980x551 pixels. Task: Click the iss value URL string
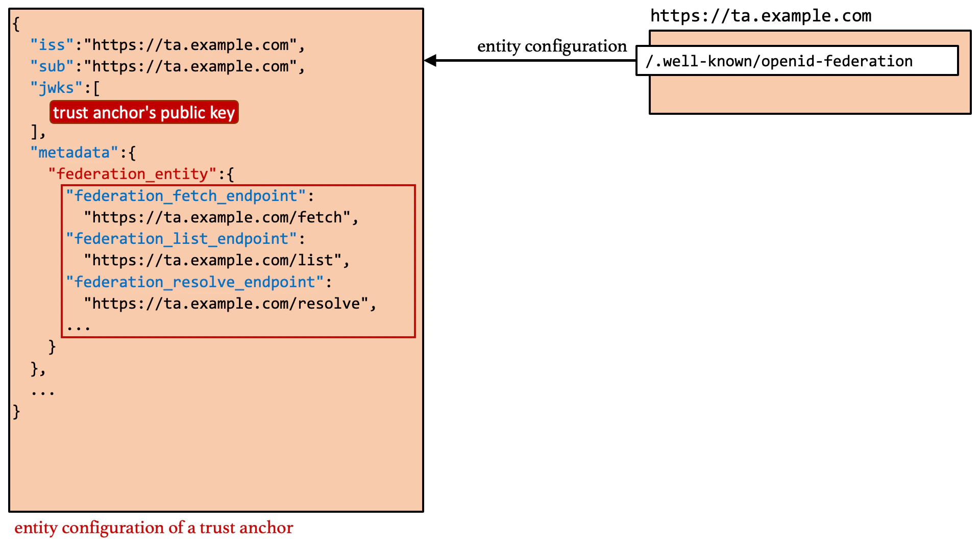190,45
